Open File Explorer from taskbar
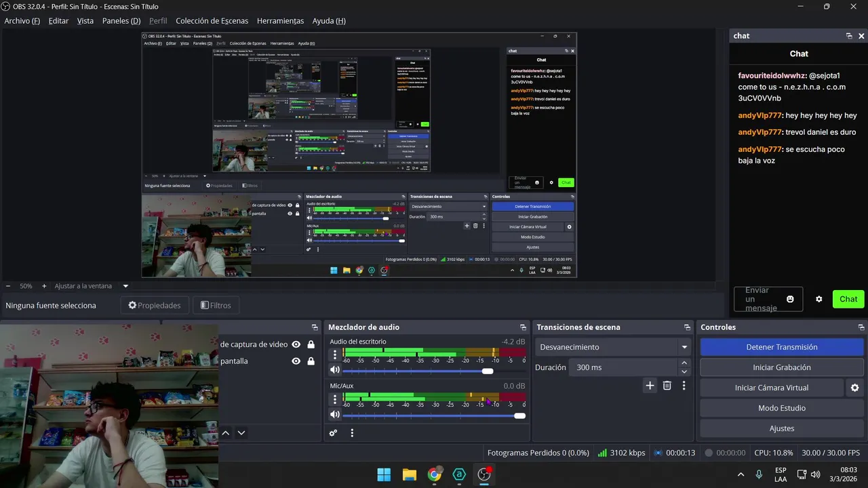This screenshot has height=488, width=868. (409, 474)
